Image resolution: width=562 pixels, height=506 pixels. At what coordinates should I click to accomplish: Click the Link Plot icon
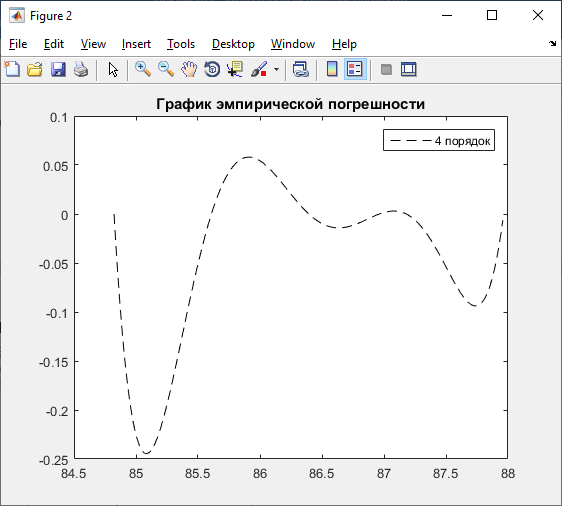point(300,69)
